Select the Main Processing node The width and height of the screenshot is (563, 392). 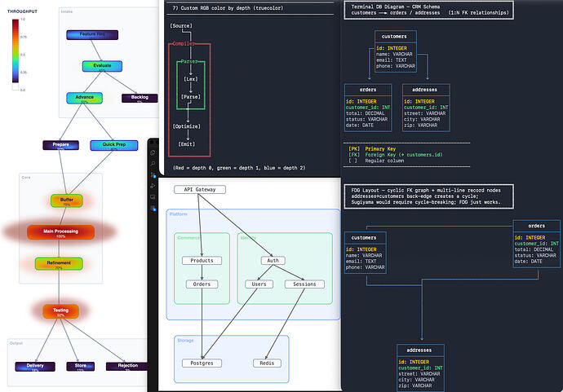(60, 232)
